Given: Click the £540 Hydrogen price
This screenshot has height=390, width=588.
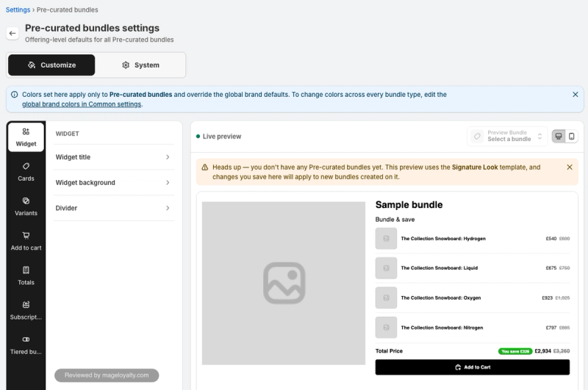Looking at the screenshot, I should (551, 238).
